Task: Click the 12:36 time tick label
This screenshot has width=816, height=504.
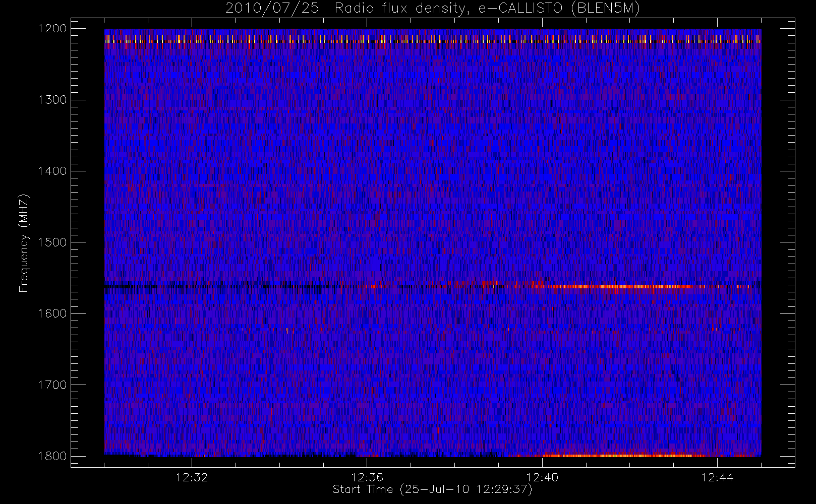Action: click(367, 477)
